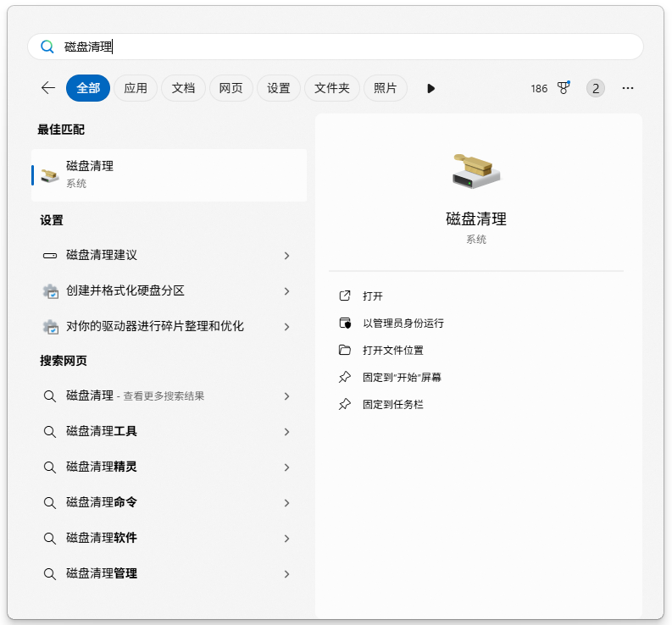Search web for 磁盘清理软件
The image size is (672, 625).
pyautogui.click(x=169, y=539)
